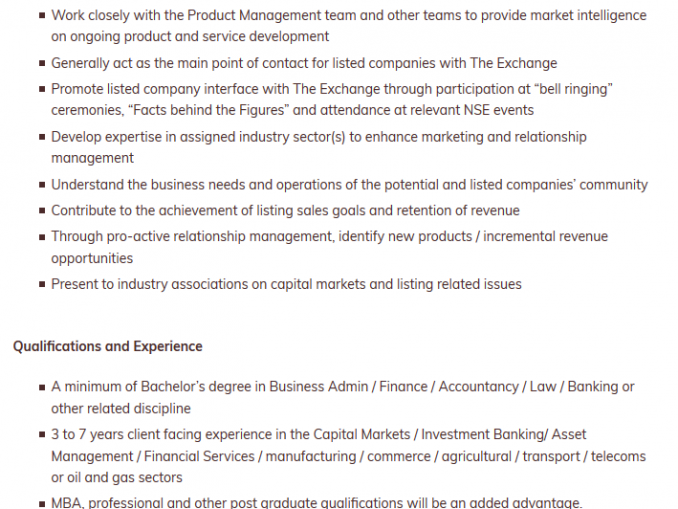The width and height of the screenshot is (678, 509).
Task: Click the Qualifications and Experience heading
Action: [x=108, y=346]
